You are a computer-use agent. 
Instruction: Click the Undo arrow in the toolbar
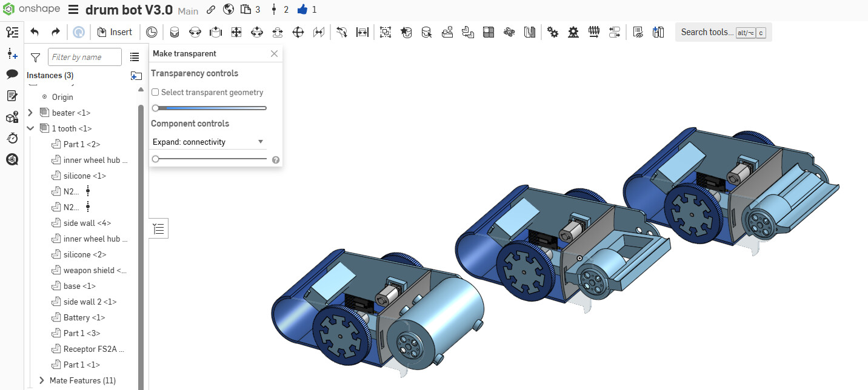pos(35,32)
